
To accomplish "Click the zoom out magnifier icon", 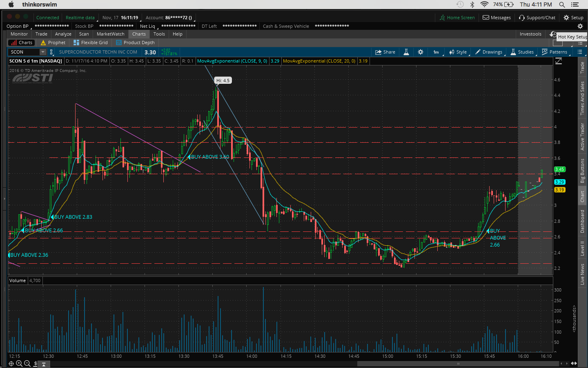I will coord(27,364).
